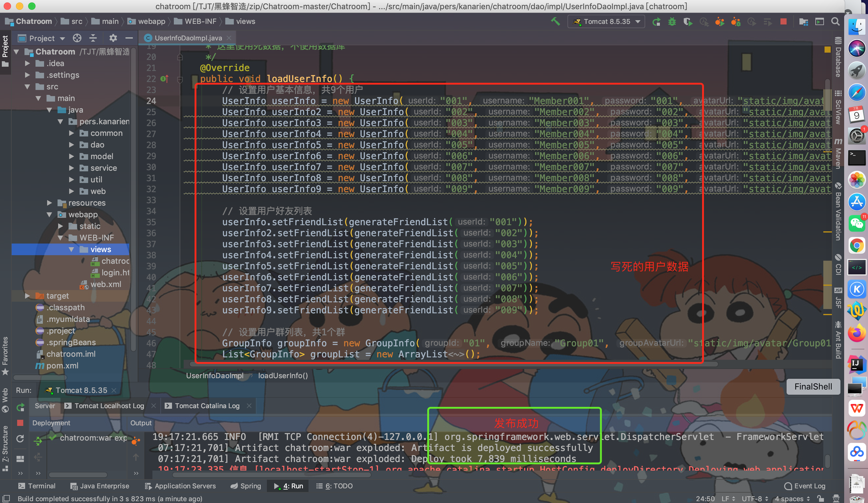Expand the common package
The height and width of the screenshot is (503, 868).
click(x=72, y=133)
